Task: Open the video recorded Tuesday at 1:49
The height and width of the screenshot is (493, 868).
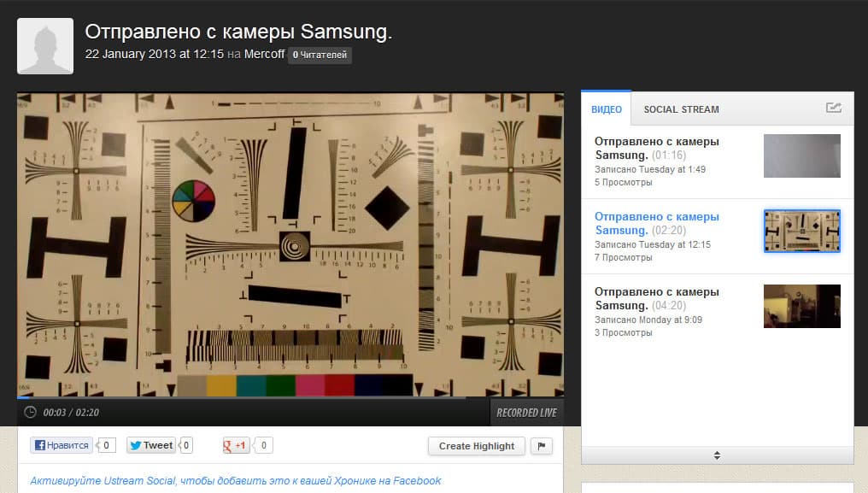Action: click(x=657, y=148)
